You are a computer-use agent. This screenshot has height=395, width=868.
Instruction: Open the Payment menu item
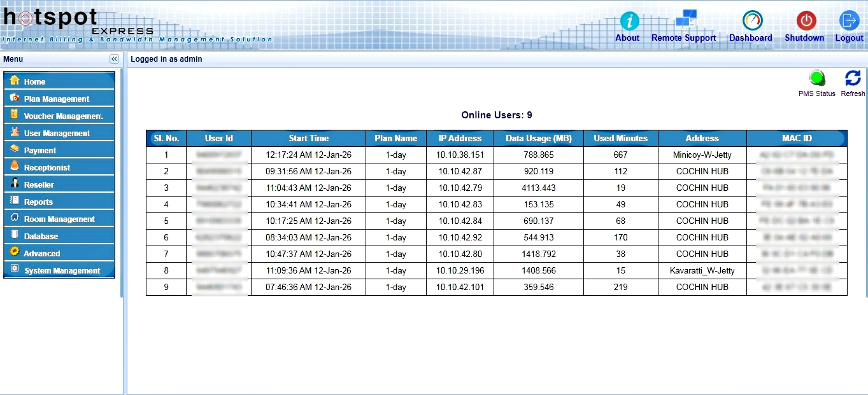pos(40,150)
